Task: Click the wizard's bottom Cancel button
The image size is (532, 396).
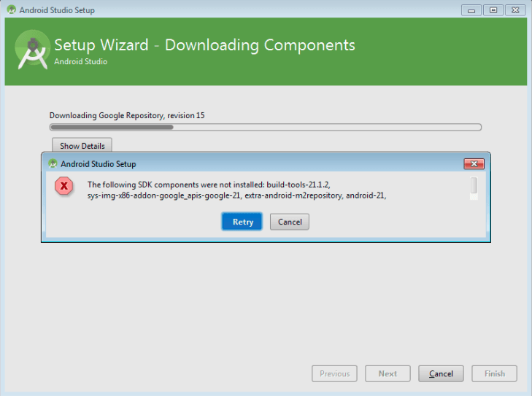Action: (441, 373)
